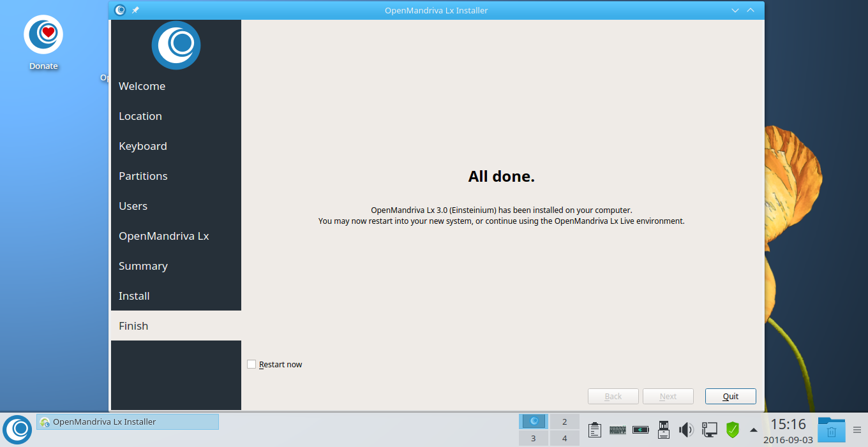The image size is (868, 447).
Task: Switch to virtual desktop 1 in pager
Action: (x=534, y=421)
